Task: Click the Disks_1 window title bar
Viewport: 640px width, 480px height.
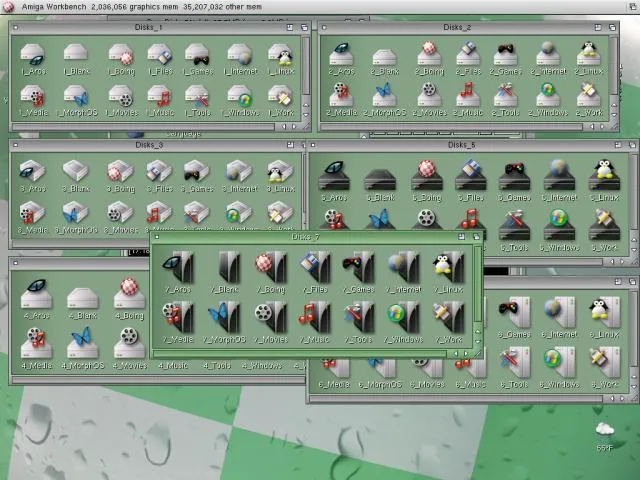Action: 150,27
